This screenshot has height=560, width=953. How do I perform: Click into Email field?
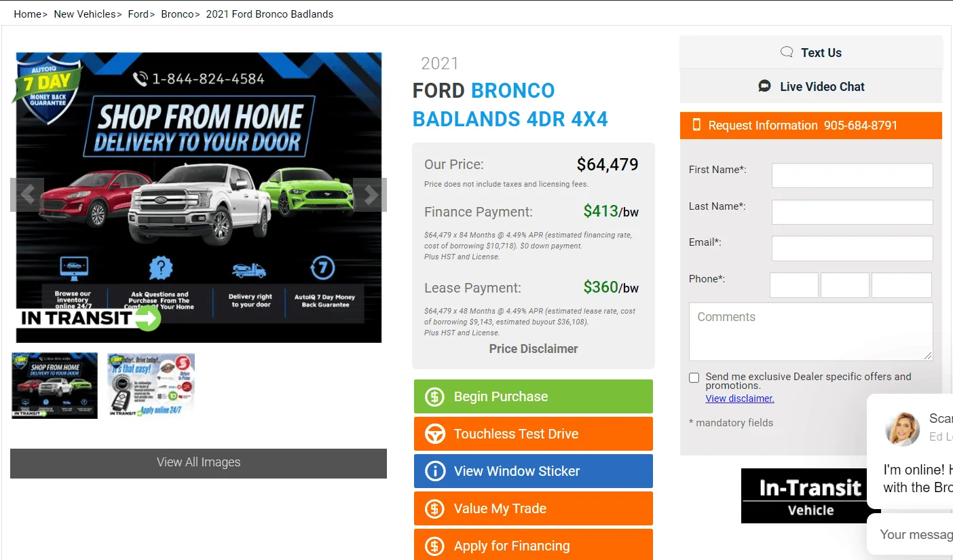point(852,248)
